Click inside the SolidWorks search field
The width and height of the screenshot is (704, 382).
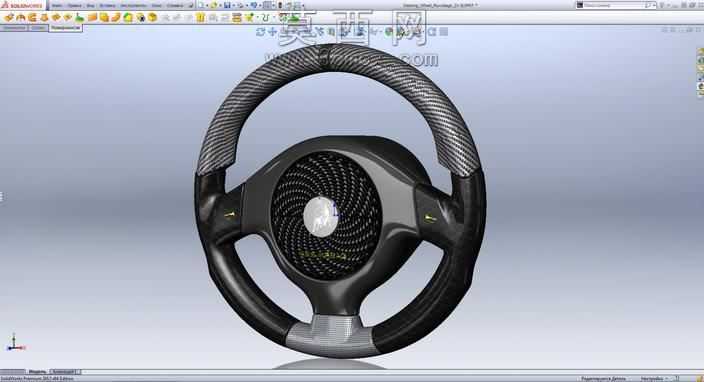(614, 5)
